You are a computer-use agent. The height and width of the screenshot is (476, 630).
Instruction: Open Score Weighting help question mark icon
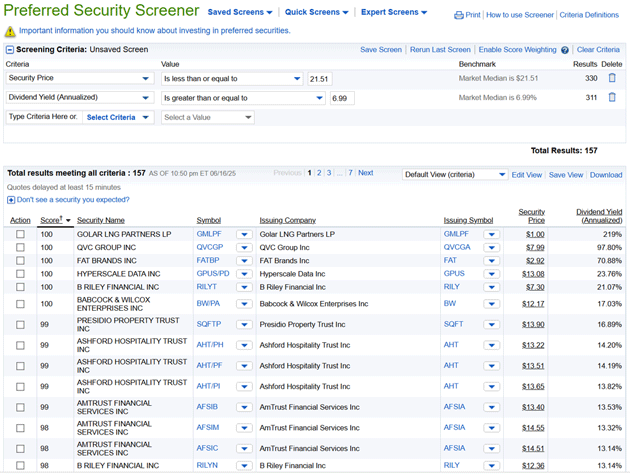565,50
